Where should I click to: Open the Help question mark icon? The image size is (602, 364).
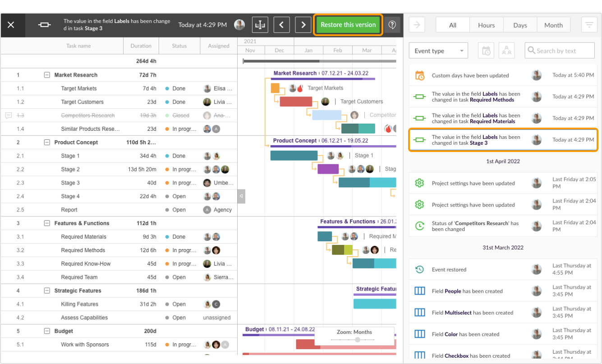392,24
